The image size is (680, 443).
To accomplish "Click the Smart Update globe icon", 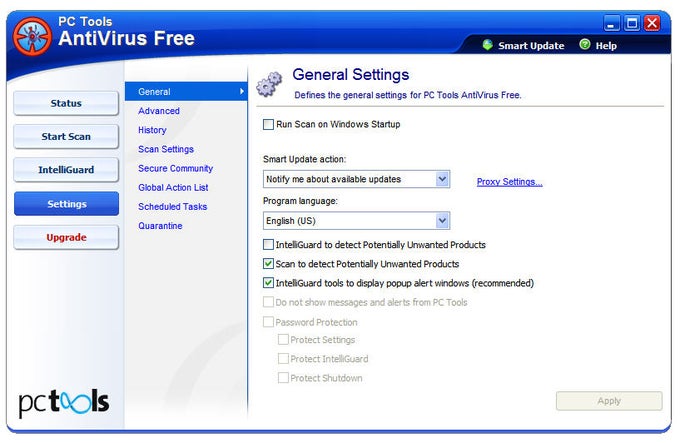I will (x=487, y=45).
